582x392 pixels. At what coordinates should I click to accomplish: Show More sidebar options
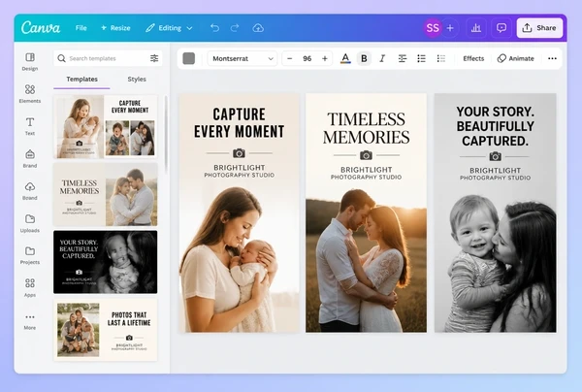30,321
